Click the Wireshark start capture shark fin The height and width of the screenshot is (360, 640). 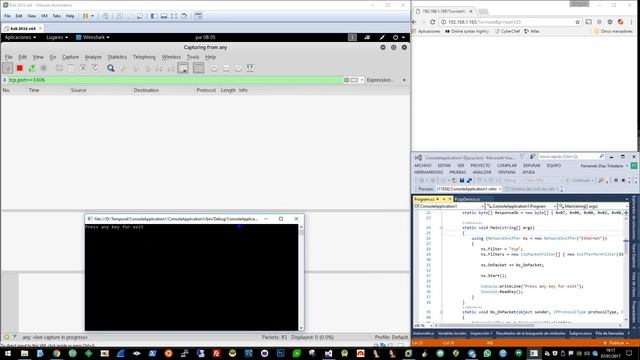(x=7, y=68)
